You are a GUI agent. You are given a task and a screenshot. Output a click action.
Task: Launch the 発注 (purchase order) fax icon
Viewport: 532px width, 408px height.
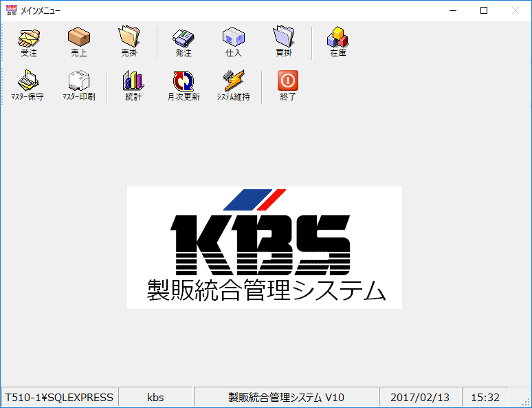[x=184, y=43]
